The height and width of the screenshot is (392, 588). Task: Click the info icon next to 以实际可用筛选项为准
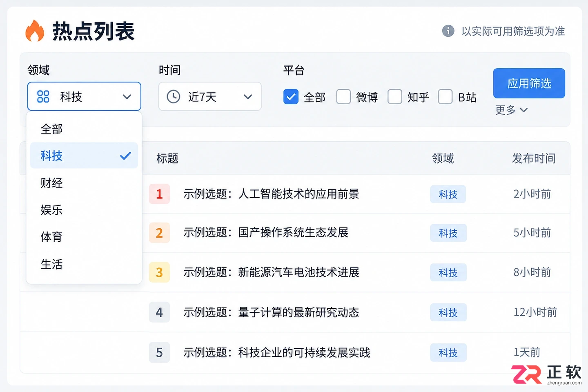pyautogui.click(x=448, y=31)
